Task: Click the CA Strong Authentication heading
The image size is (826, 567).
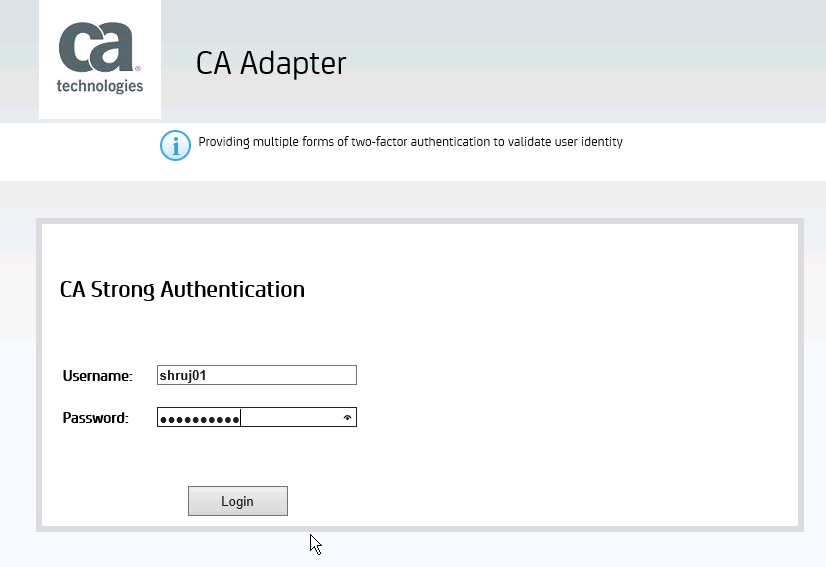Action: tap(182, 290)
